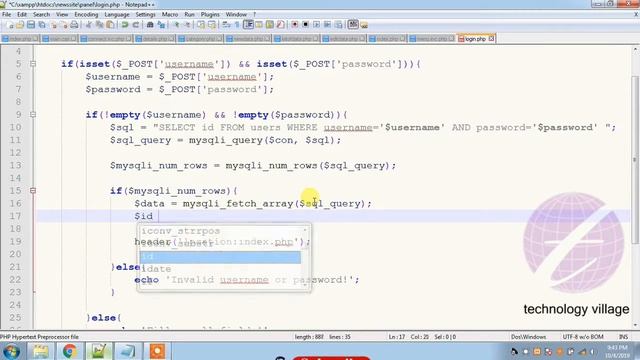640x360 pixels.
Task: Click Save Recorded Macro toolbar icon
Action: click(338, 25)
